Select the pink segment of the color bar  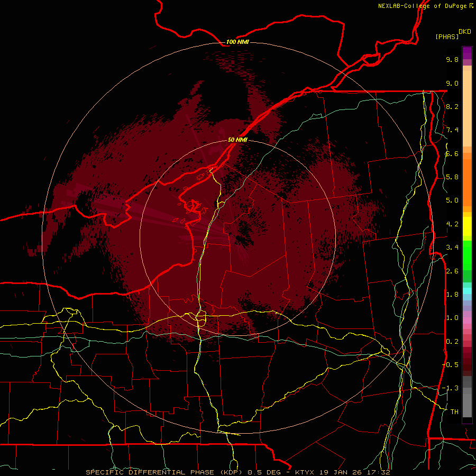[x=467, y=321]
